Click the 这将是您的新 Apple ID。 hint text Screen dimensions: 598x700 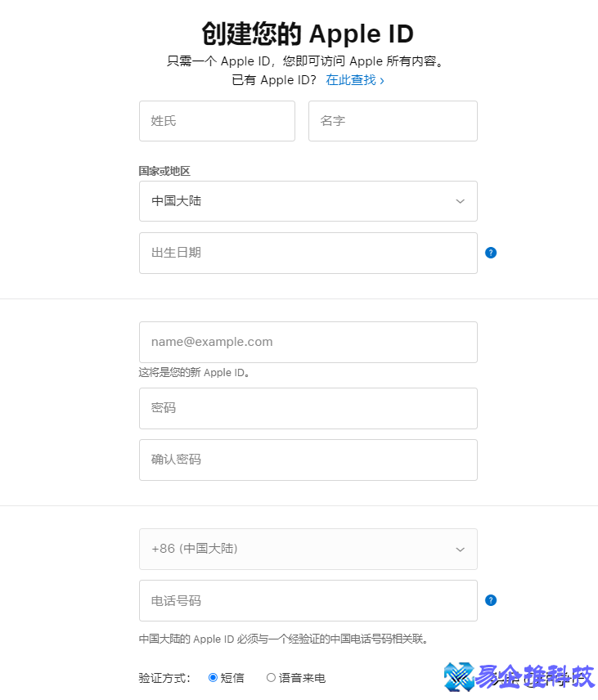(x=194, y=372)
